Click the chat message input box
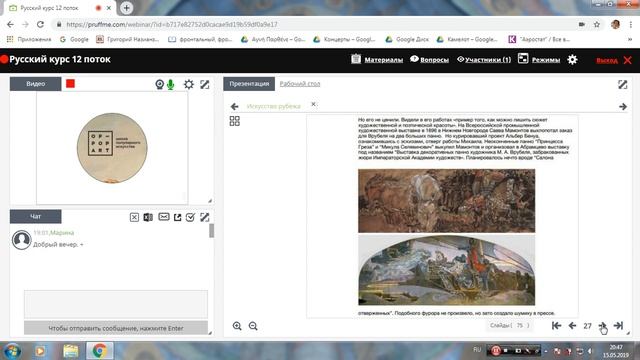 pyautogui.click(x=116, y=304)
